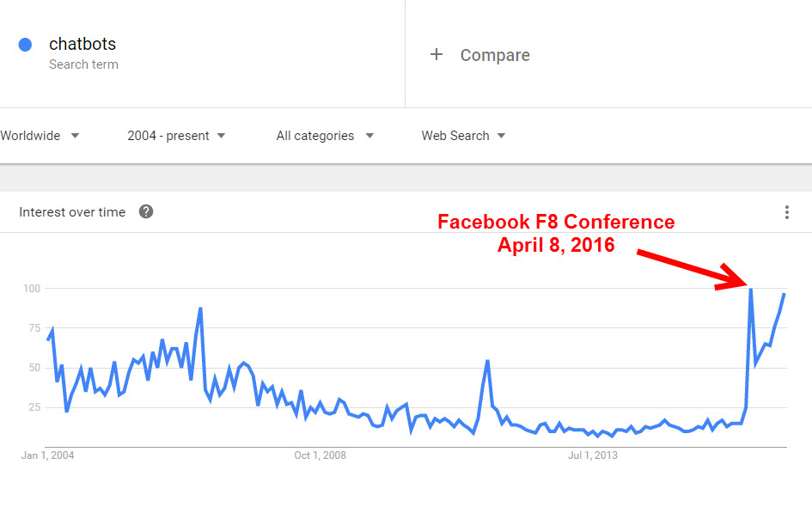Open the help icon beside Interest over time
The height and width of the screenshot is (507, 812).
tap(146, 211)
